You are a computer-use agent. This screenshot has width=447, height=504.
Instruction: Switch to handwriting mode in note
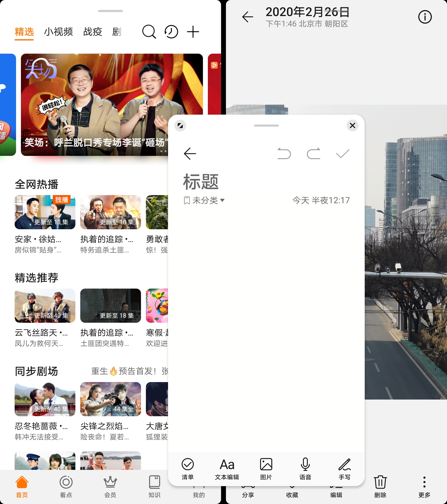[x=344, y=469]
